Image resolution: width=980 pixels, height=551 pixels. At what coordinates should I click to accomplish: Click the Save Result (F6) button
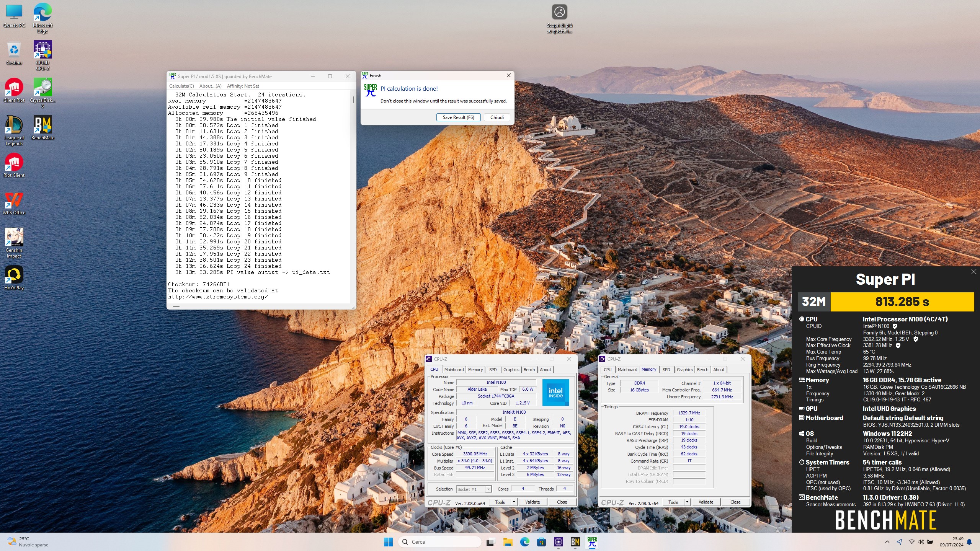(458, 117)
